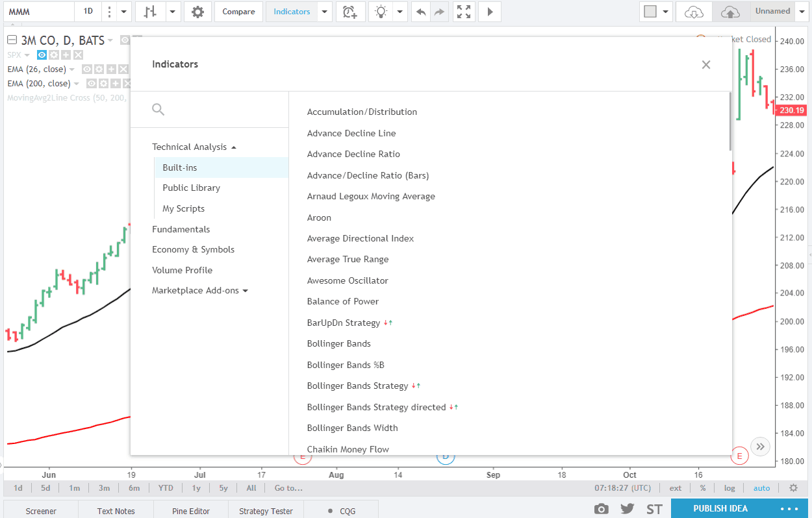
Task: Collapse the chart legend with minus box
Action: point(12,41)
